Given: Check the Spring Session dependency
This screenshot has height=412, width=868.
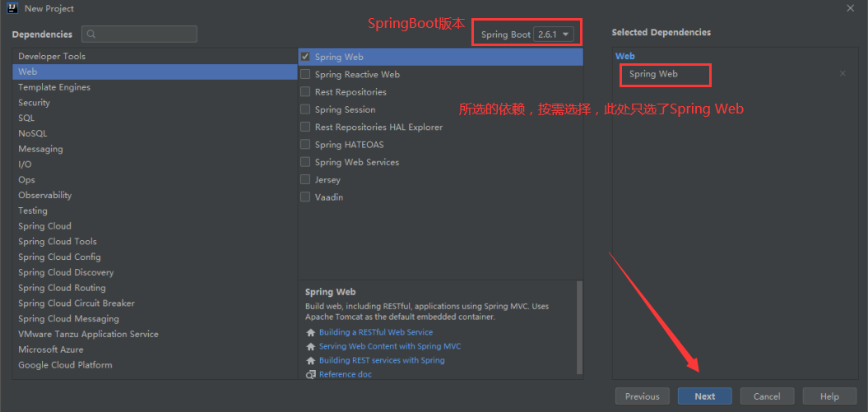Looking at the screenshot, I should [305, 109].
